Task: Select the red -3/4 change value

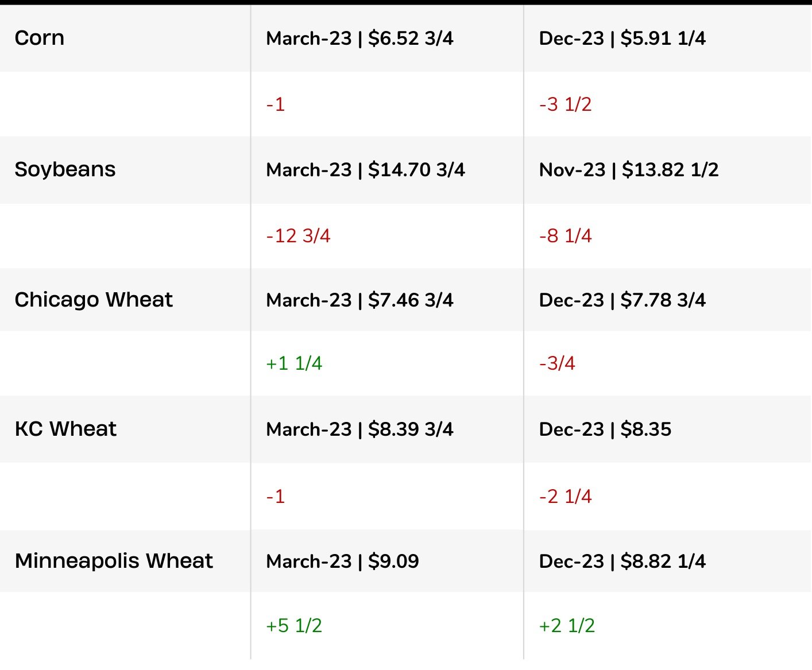Action: tap(557, 363)
